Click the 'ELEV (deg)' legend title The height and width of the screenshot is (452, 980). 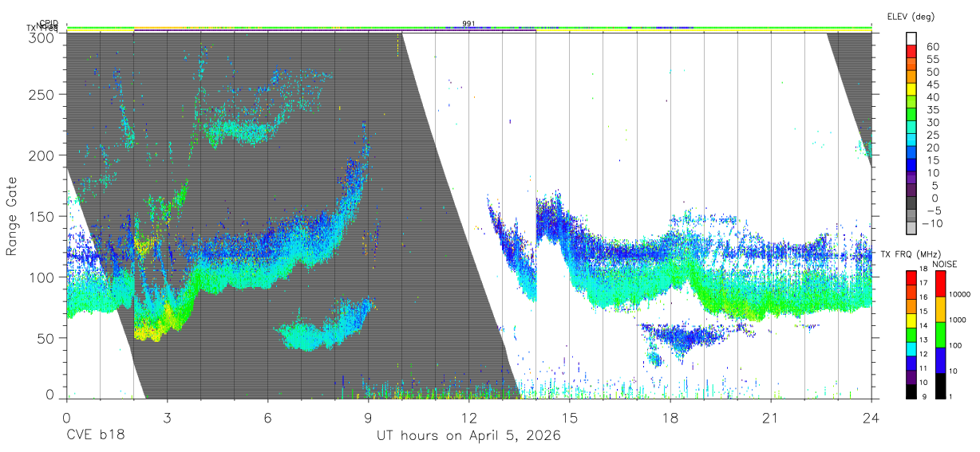click(x=910, y=16)
